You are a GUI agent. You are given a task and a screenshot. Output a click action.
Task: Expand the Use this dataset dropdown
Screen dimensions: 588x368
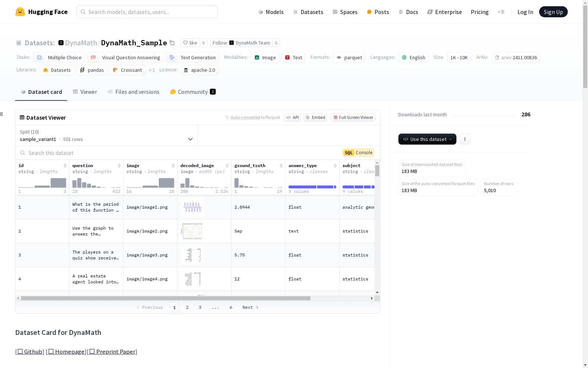(427, 139)
